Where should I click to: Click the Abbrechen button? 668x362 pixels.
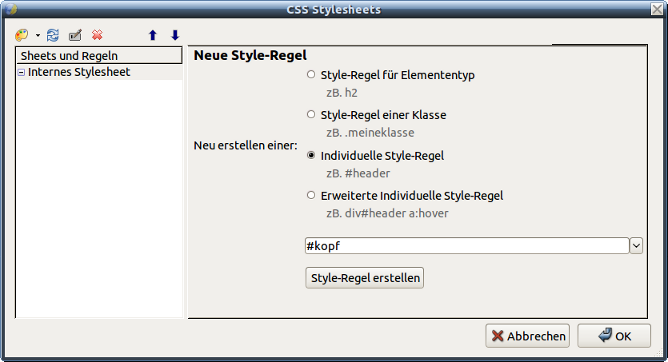coord(527,336)
